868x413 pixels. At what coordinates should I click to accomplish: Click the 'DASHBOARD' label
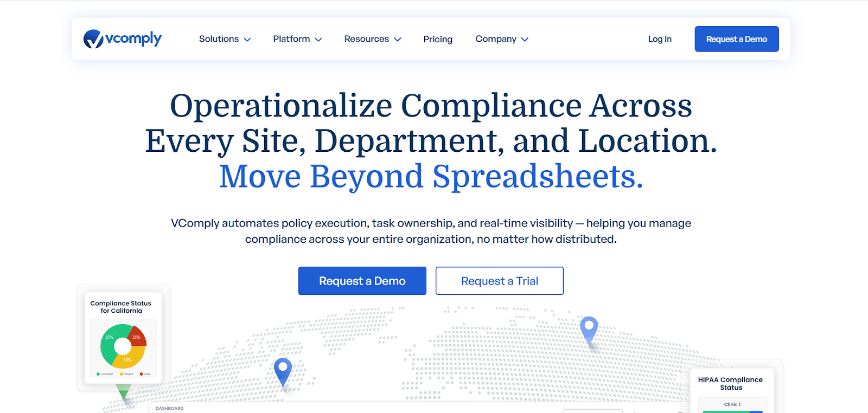(x=169, y=409)
